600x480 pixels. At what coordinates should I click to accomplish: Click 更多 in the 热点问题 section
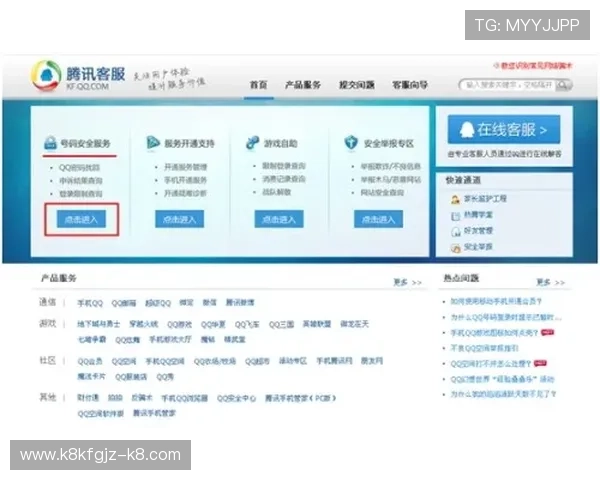click(x=550, y=282)
